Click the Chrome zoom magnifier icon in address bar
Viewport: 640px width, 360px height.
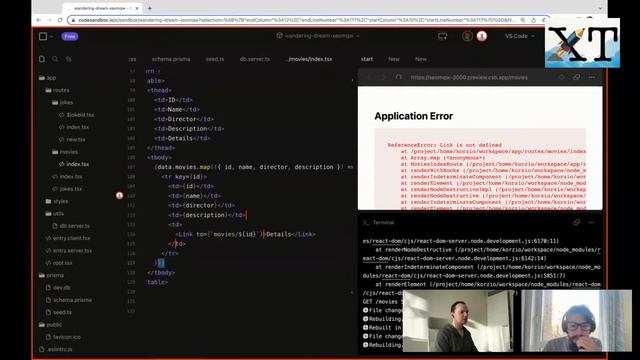(x=522, y=20)
